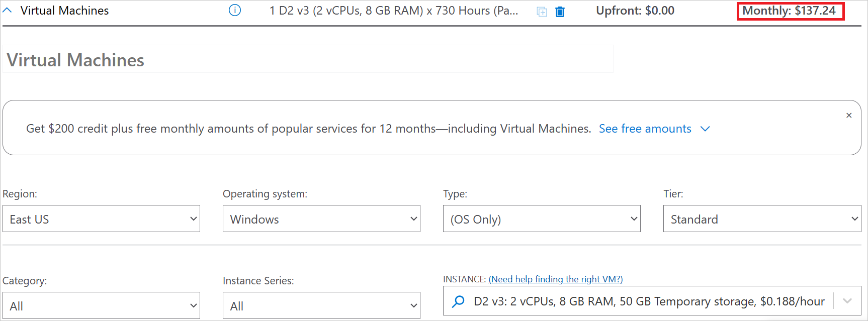The image size is (868, 321).
Task: Expand the chevron next to See free amounts
Action: pos(705,129)
